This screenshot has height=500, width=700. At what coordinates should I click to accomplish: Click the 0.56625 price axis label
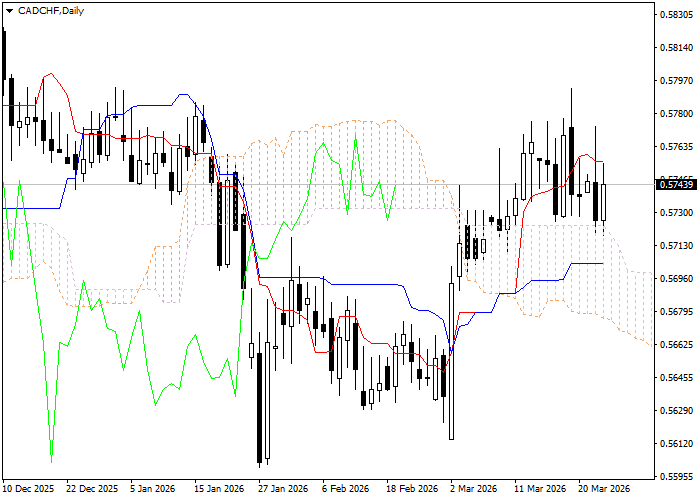pos(677,345)
